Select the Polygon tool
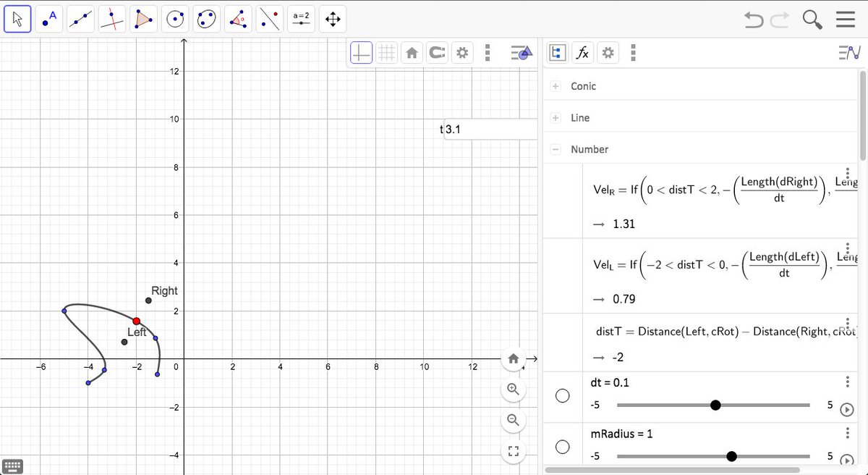 tap(143, 20)
